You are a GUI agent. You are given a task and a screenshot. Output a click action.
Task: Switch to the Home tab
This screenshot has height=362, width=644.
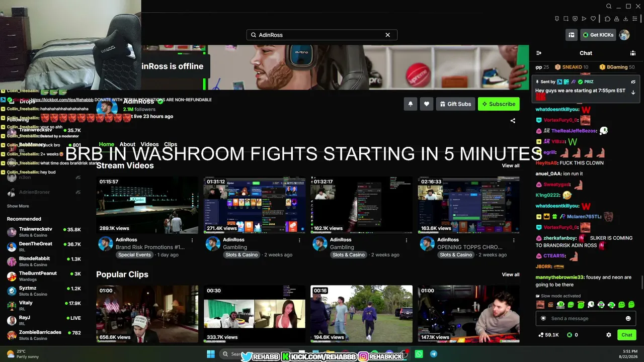pyautogui.click(x=106, y=144)
